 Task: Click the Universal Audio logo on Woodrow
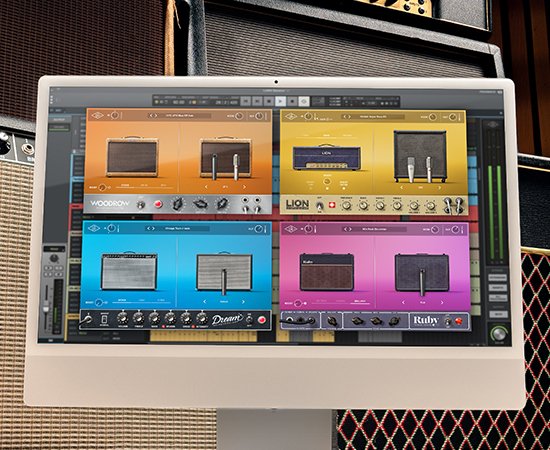point(98,115)
